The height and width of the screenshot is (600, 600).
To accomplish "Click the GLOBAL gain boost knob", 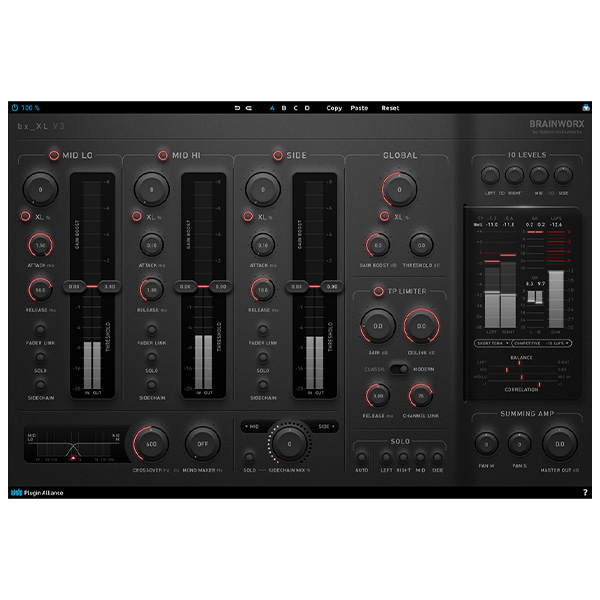I will (x=378, y=245).
